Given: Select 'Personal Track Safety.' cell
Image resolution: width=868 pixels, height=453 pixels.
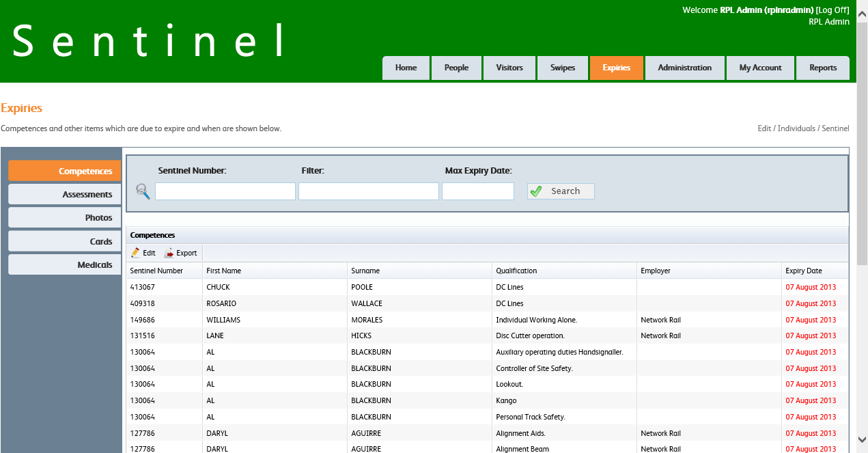Looking at the screenshot, I should (565, 417).
